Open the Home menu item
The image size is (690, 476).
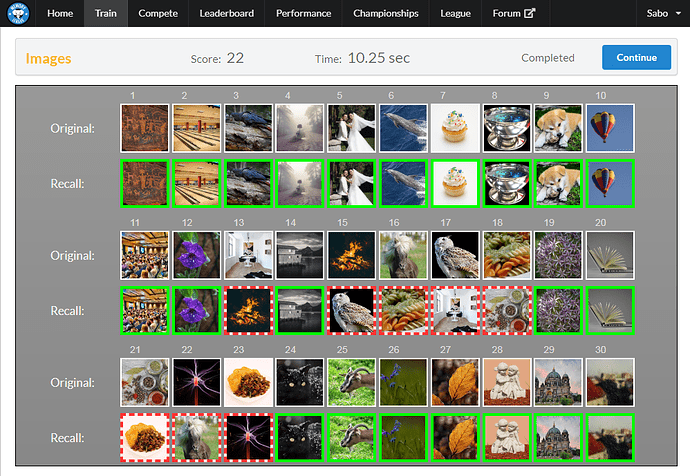[60, 13]
